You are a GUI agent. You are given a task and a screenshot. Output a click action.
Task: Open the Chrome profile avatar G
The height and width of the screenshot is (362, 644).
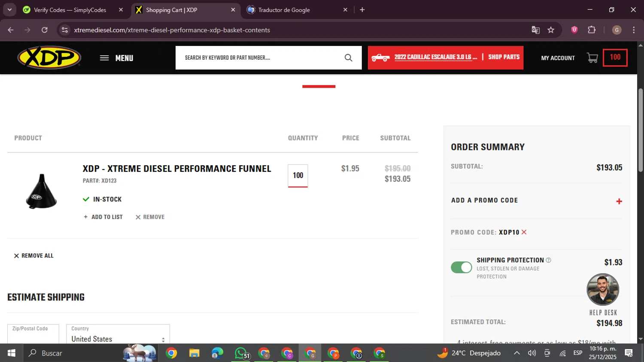click(617, 30)
